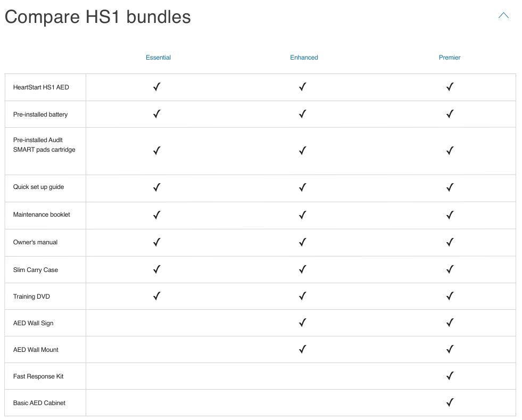Click Enhanced checkmark for Maintenance booklet
The width and height of the screenshot is (522, 420).
[303, 215]
